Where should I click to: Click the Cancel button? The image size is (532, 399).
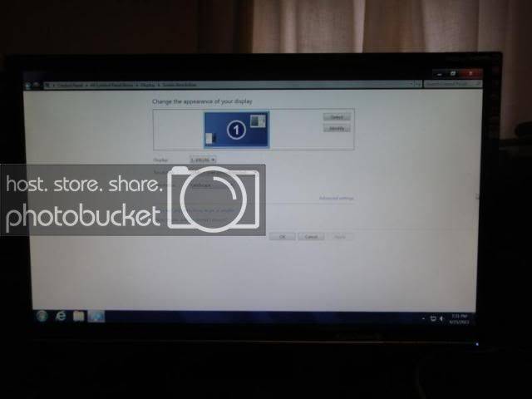point(311,237)
